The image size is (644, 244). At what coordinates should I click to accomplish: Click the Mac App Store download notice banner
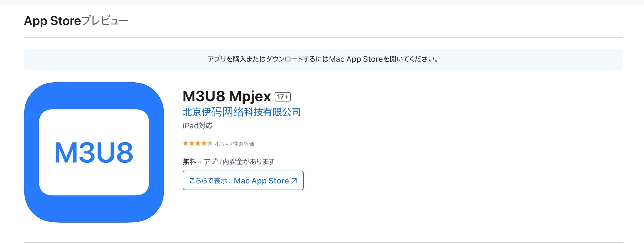(x=323, y=59)
